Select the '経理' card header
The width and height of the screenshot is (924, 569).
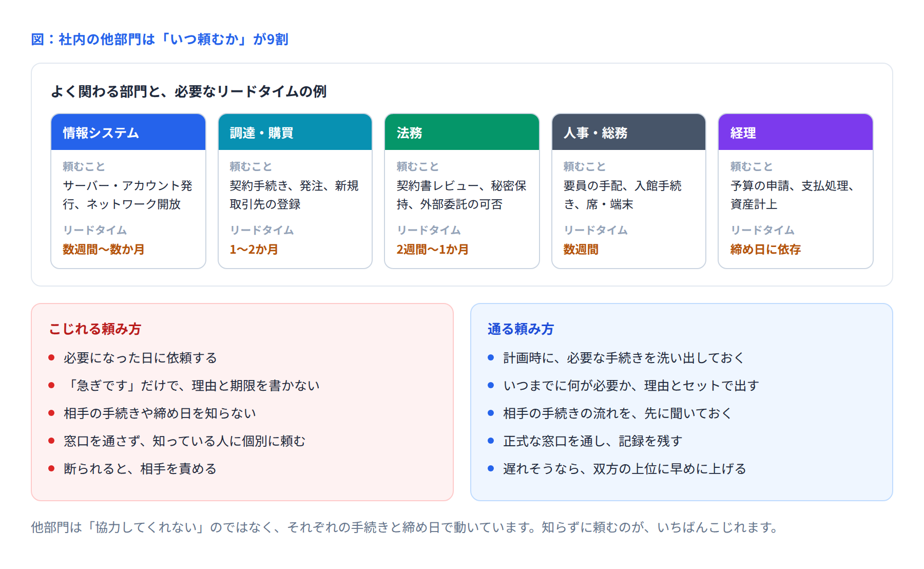pos(796,132)
